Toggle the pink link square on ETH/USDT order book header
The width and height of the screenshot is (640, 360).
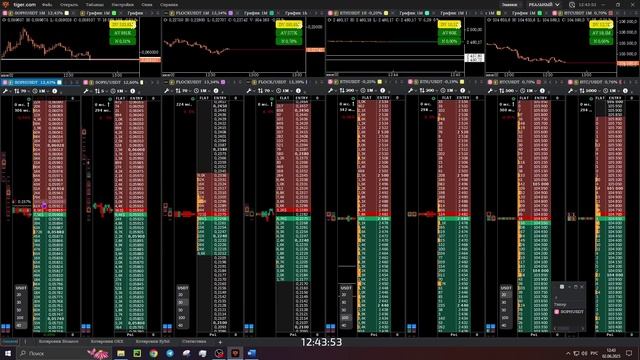pyautogui.click(x=410, y=82)
